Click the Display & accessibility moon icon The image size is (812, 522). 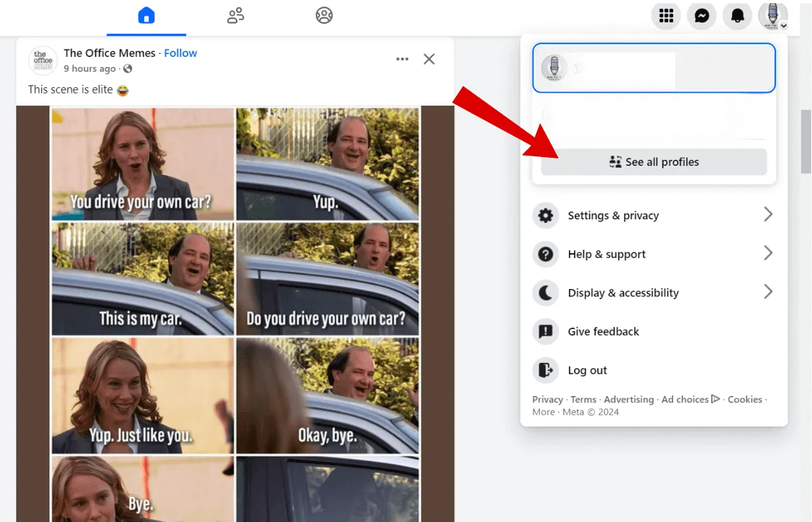coord(545,292)
